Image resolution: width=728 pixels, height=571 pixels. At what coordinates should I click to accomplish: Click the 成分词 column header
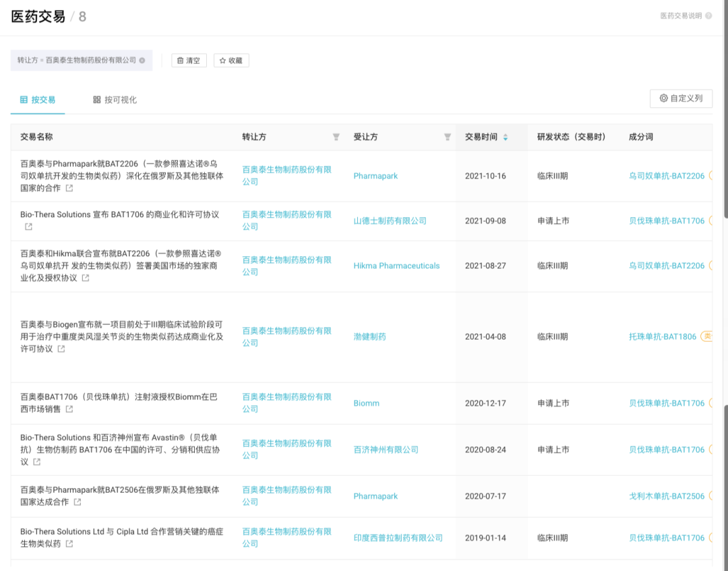(641, 137)
